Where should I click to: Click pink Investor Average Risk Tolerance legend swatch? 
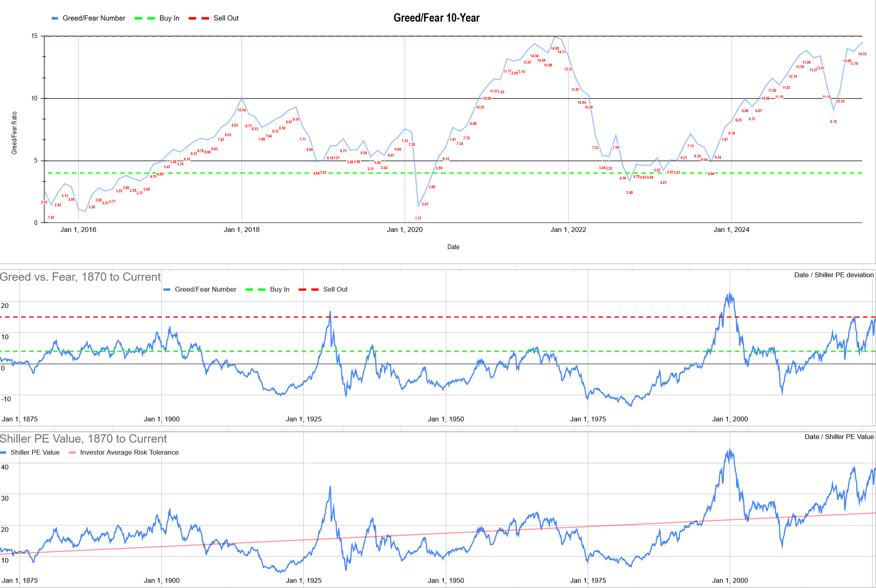(72, 453)
